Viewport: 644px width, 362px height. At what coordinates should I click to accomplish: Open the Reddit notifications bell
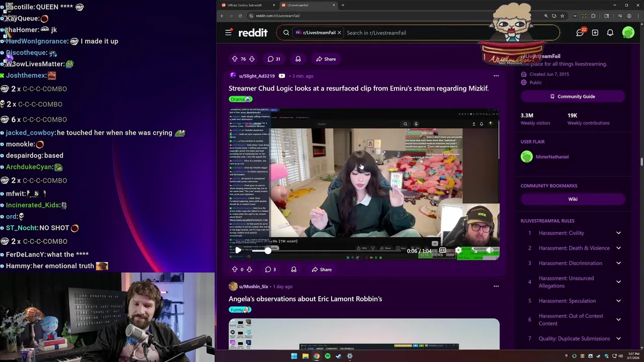click(610, 33)
